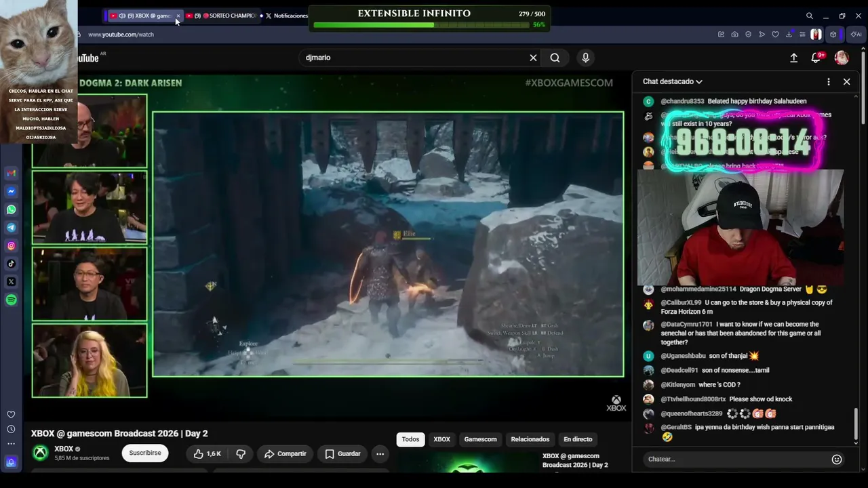Switch to the SORTEO CHAMPION tab
The height and width of the screenshot is (488, 868).
click(x=221, y=16)
